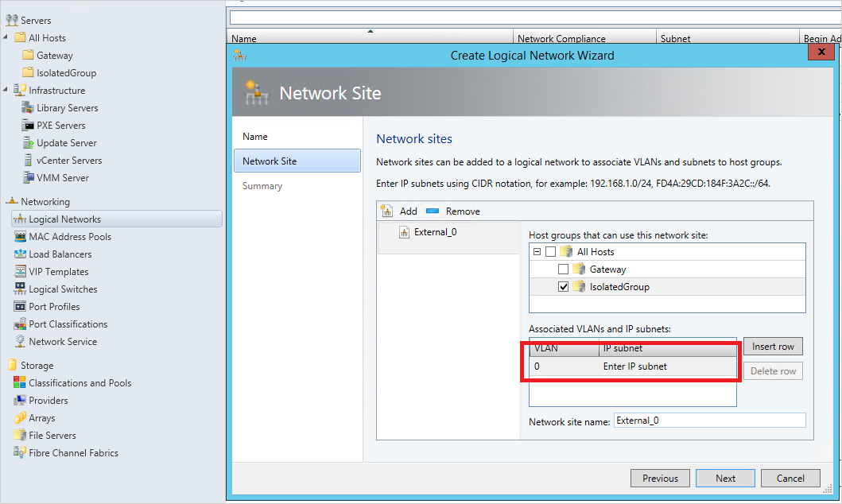Check the All Hosts host group checkbox

pos(550,251)
